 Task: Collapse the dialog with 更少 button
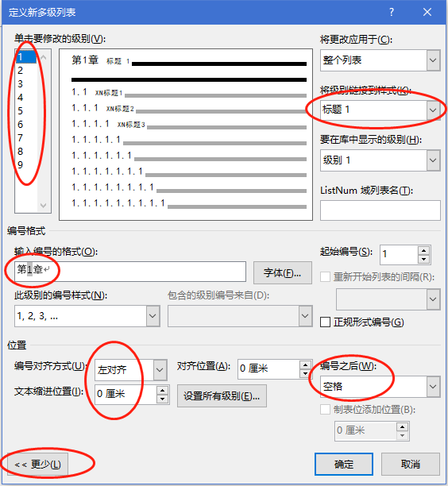pyautogui.click(x=38, y=464)
